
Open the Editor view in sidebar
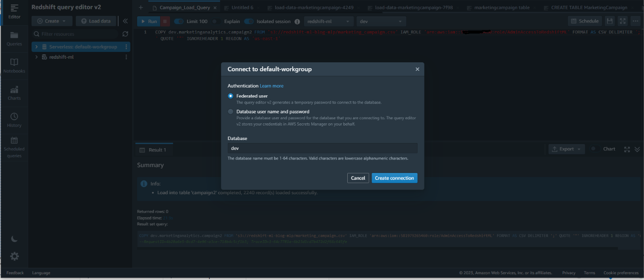(14, 11)
